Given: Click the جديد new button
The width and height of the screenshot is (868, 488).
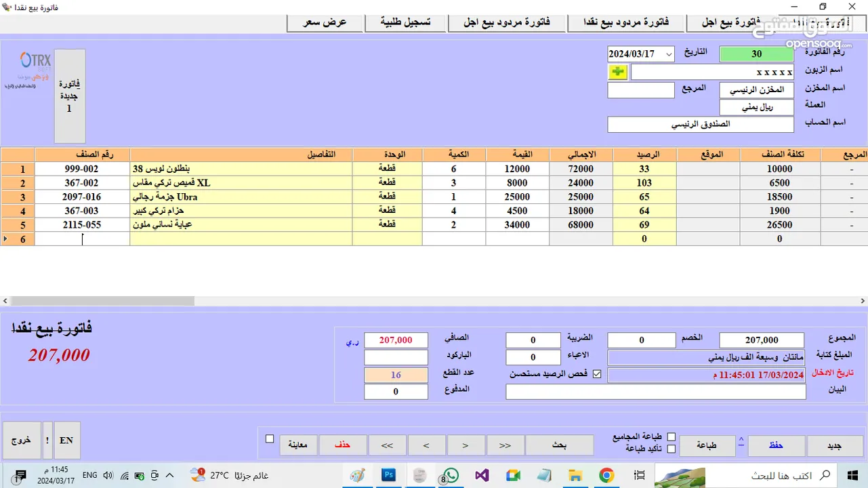Looking at the screenshot, I should (835, 445).
